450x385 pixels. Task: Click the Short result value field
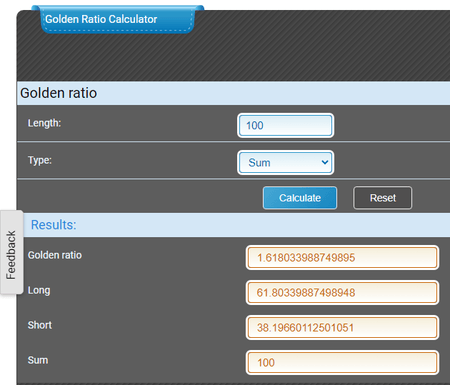(x=342, y=328)
